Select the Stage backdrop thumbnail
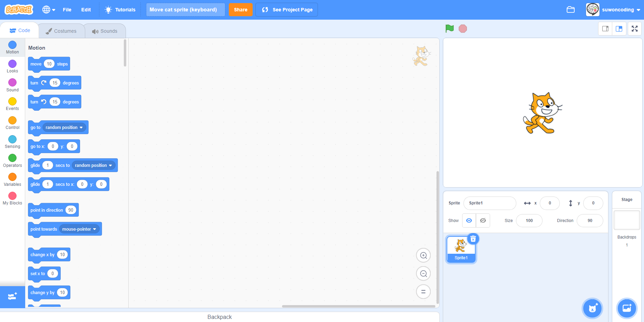Screen dimensions: 644x322 click(x=627, y=220)
